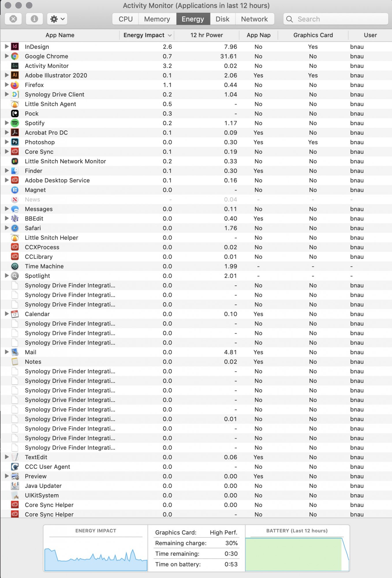This screenshot has height=578, width=392.
Task: Click the Java Updater icon
Action: tap(15, 486)
